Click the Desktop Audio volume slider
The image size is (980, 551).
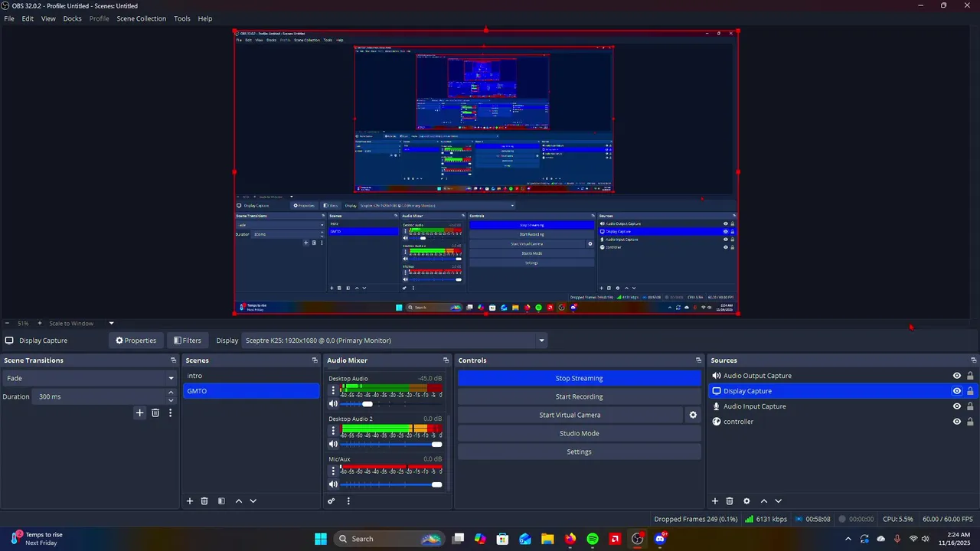[x=391, y=404]
